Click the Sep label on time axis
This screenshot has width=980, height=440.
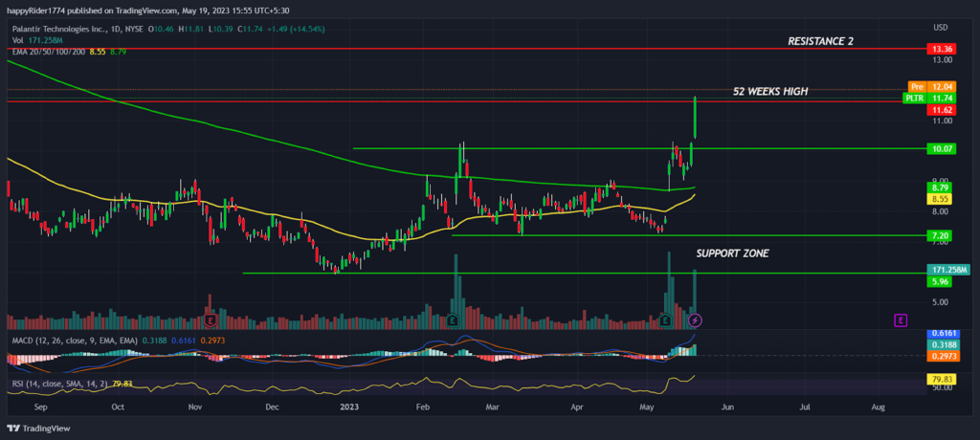(40, 407)
